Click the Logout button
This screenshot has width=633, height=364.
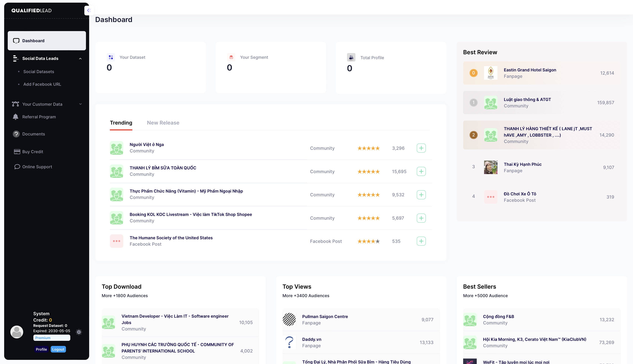click(x=58, y=349)
